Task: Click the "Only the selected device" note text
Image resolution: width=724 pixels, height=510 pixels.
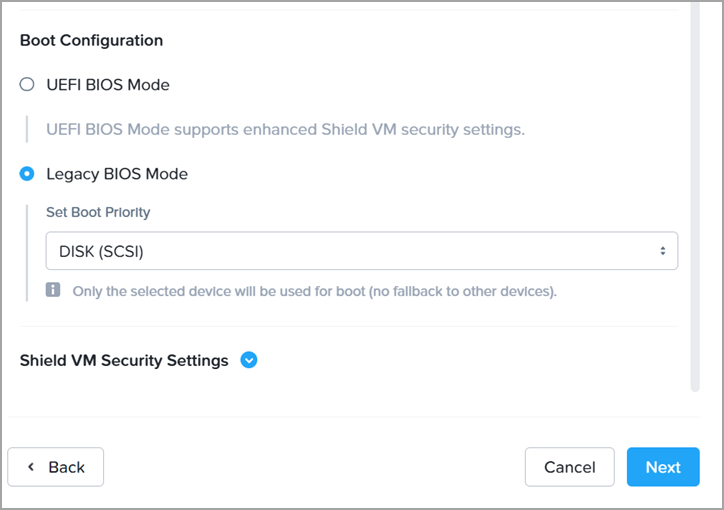Action: (314, 292)
